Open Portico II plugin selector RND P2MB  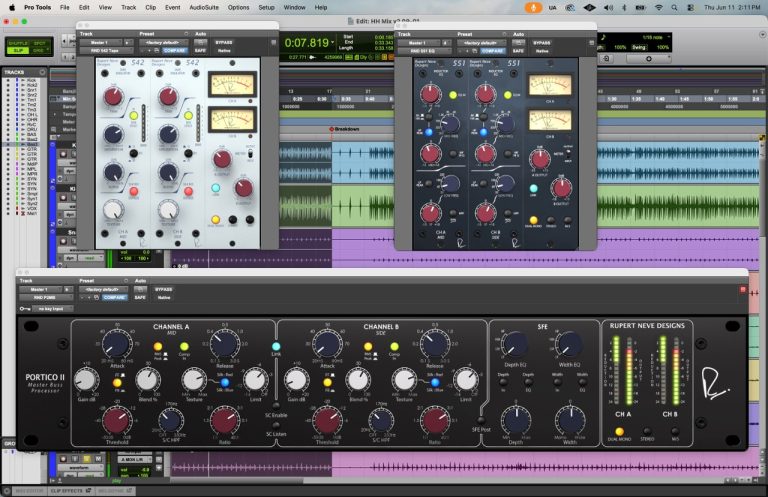46,298
